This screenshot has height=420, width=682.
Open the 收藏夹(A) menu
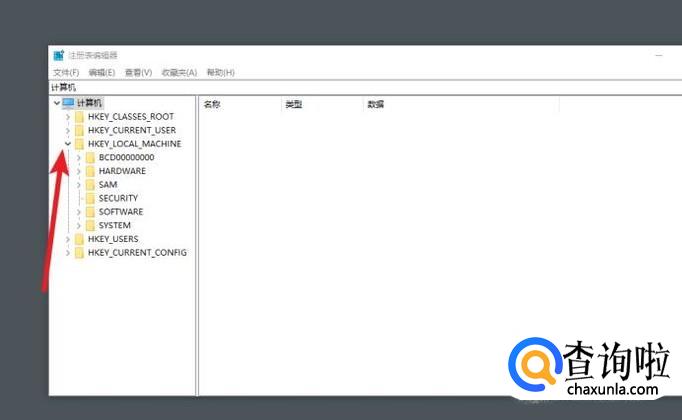click(179, 72)
